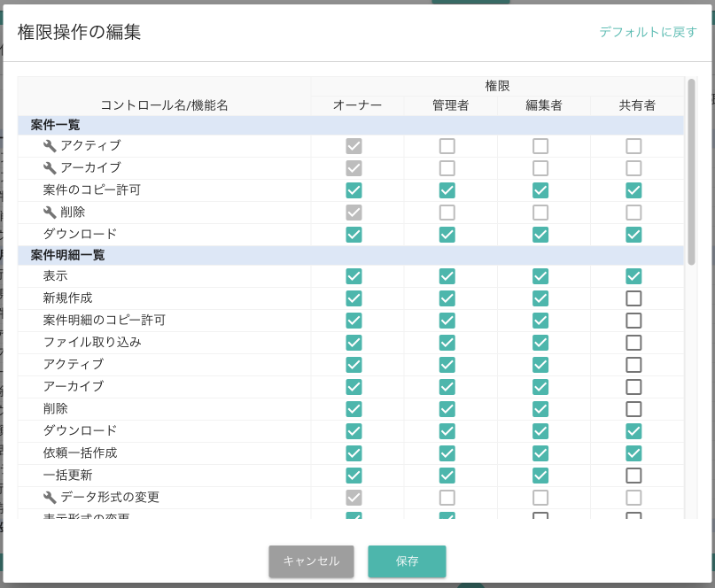Disable 案件明細一覧 削除 for 編集者
Image resolution: width=715 pixels, height=588 pixels.
540,409
